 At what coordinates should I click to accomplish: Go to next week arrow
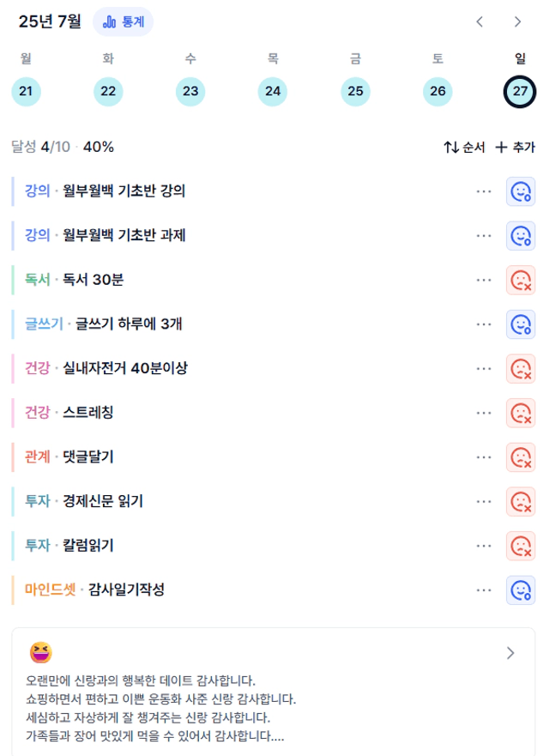click(x=517, y=21)
